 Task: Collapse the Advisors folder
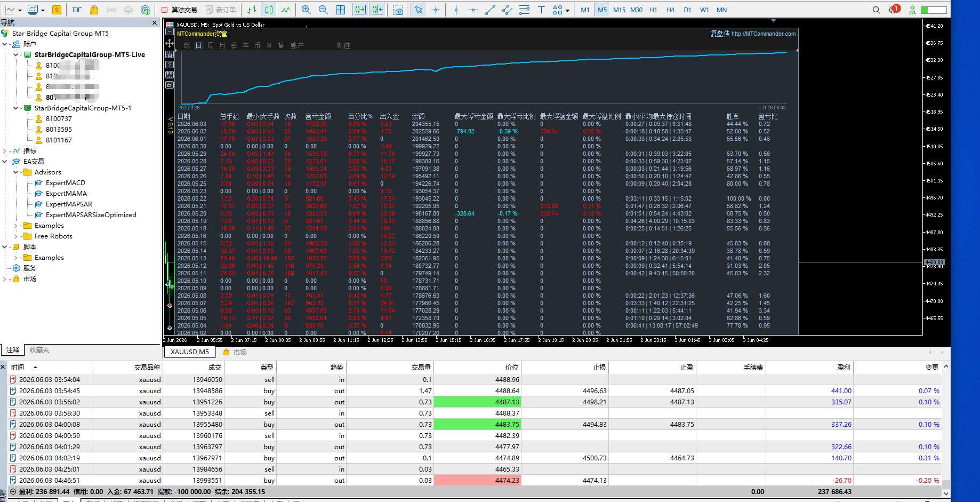[15, 172]
